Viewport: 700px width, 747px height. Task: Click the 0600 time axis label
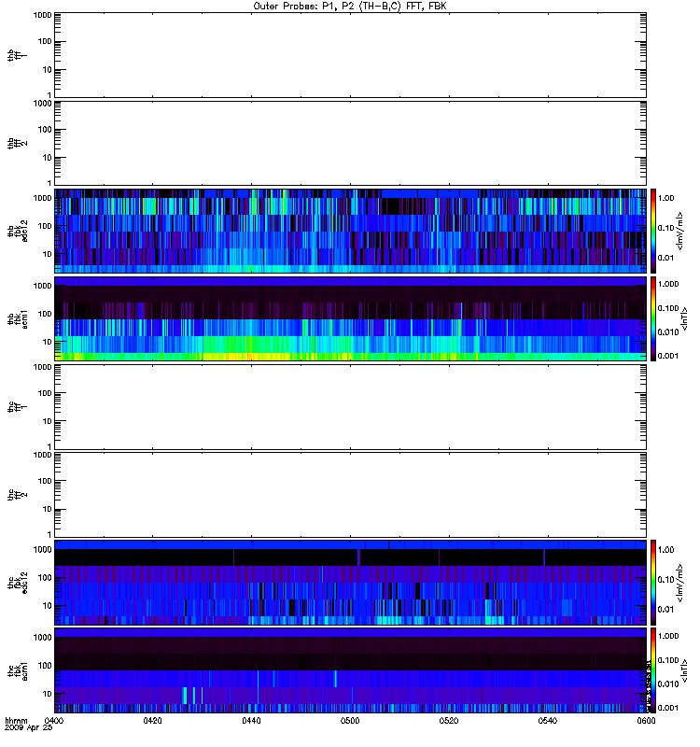point(646,721)
